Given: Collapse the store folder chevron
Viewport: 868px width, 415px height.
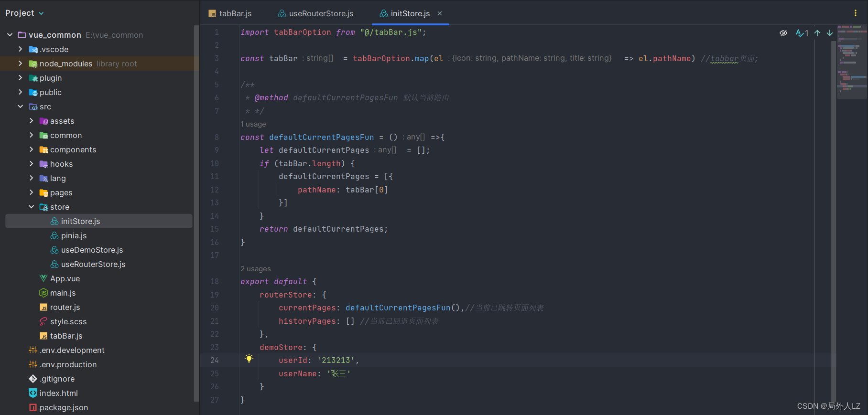Looking at the screenshot, I should point(31,207).
